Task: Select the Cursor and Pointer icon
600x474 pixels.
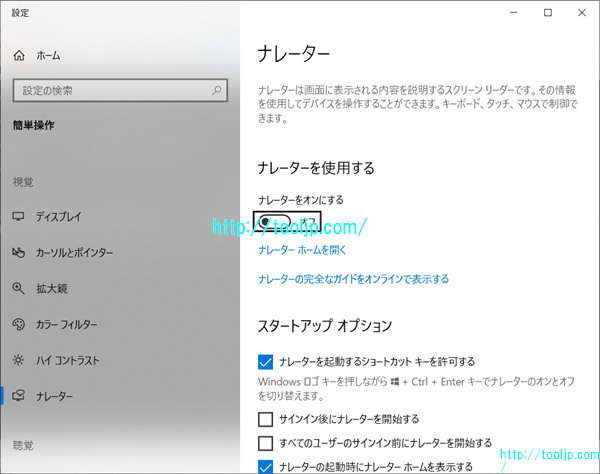Action: pos(18,252)
